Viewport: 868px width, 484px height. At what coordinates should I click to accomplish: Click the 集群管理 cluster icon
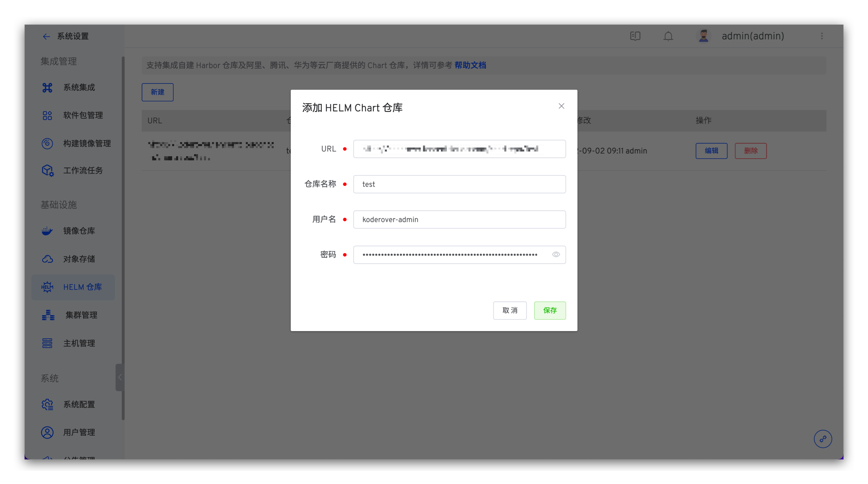click(x=48, y=315)
